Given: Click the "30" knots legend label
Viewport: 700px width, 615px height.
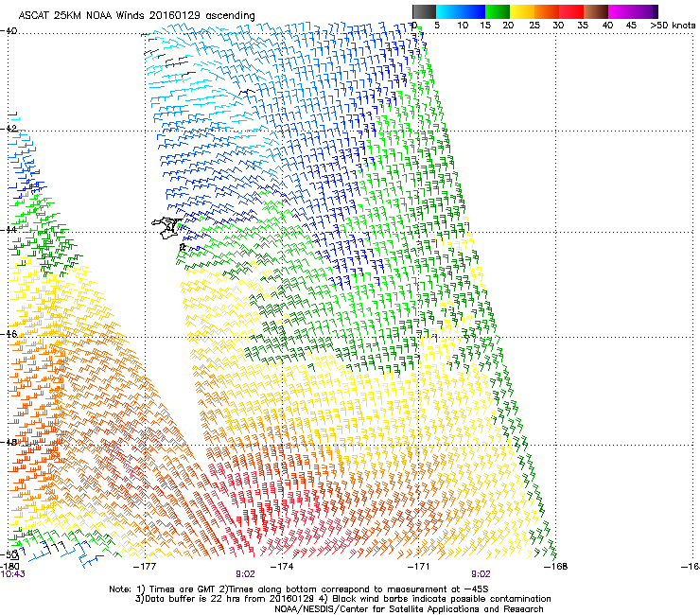Looking at the screenshot, I should [558, 26].
